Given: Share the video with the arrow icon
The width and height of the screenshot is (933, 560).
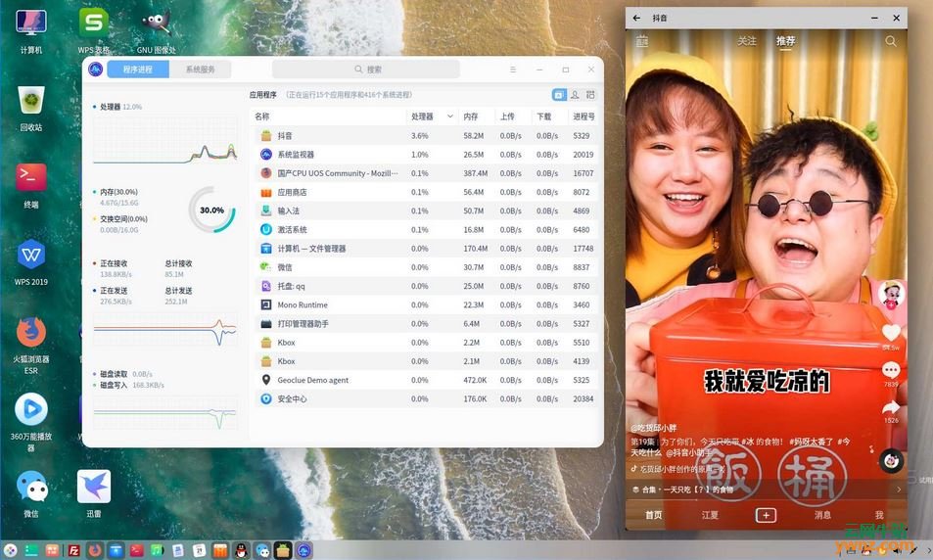Looking at the screenshot, I should pyautogui.click(x=891, y=407).
